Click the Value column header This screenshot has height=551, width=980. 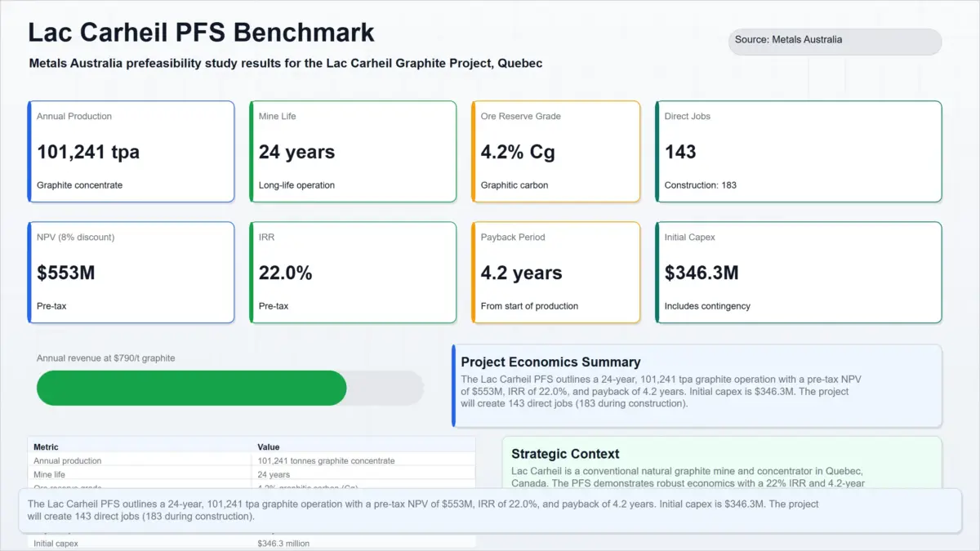point(269,447)
